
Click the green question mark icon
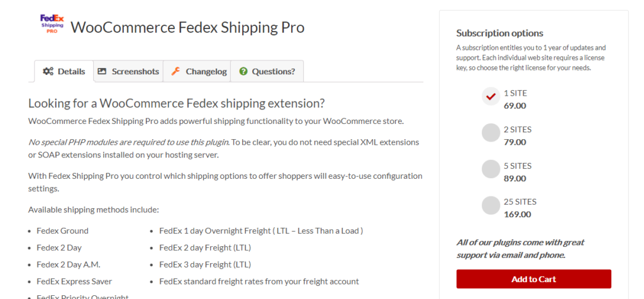pos(243,71)
